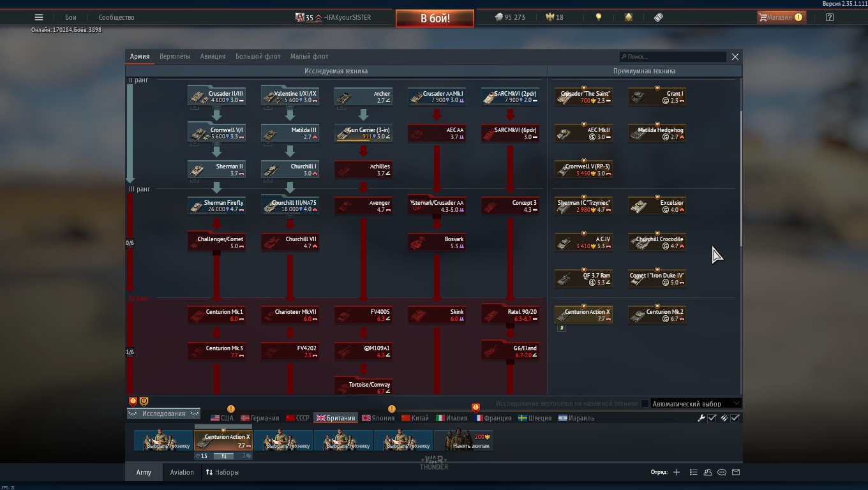Open the main hamburger menu
The height and width of the screenshot is (490, 868).
click(x=39, y=17)
